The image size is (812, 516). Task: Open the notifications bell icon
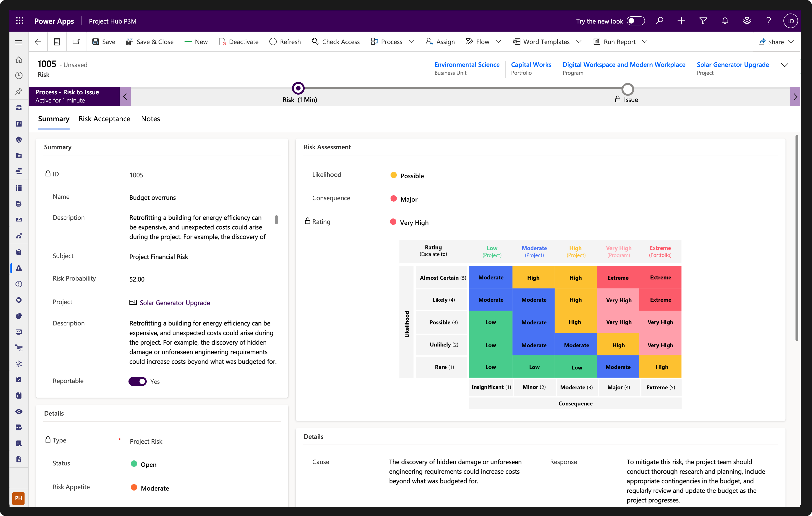pos(725,21)
